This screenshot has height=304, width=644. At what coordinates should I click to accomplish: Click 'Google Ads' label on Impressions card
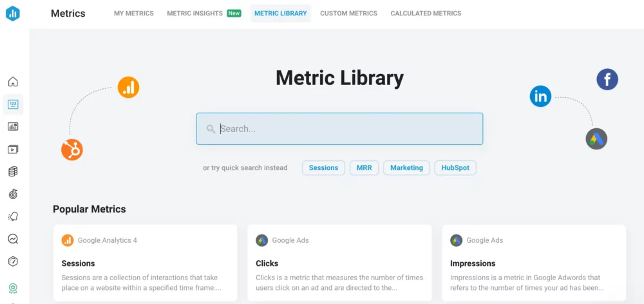[485, 240]
